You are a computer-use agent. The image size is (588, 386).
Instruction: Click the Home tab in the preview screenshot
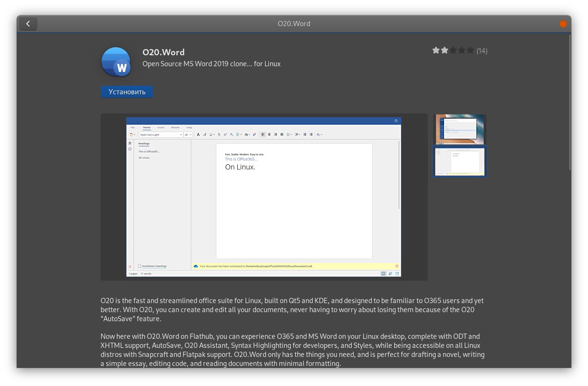tap(147, 127)
